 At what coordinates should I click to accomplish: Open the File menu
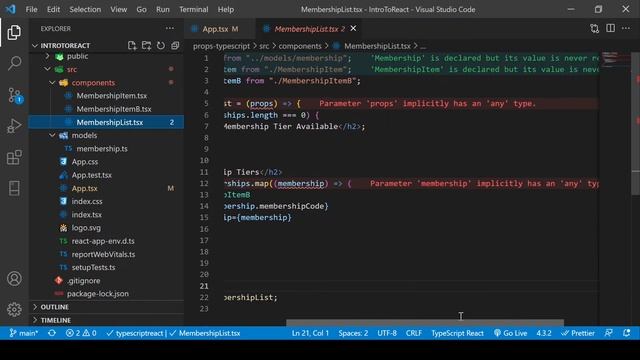(31, 9)
